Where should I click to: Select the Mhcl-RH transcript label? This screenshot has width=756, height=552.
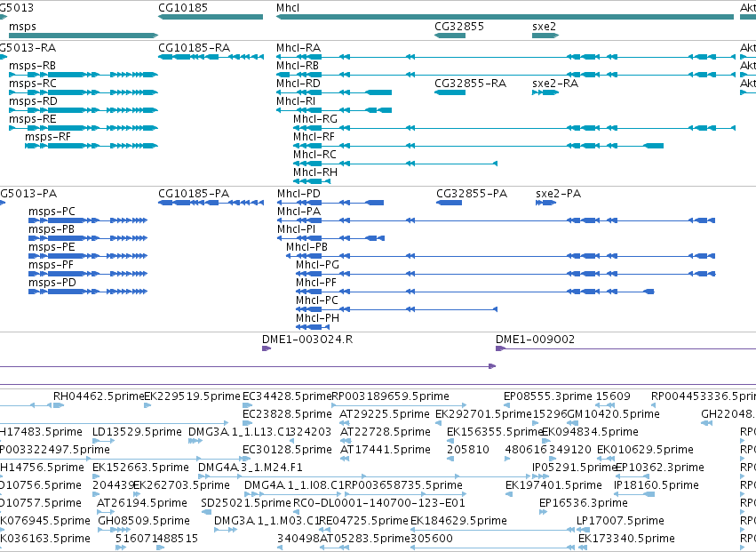pyautogui.click(x=315, y=172)
